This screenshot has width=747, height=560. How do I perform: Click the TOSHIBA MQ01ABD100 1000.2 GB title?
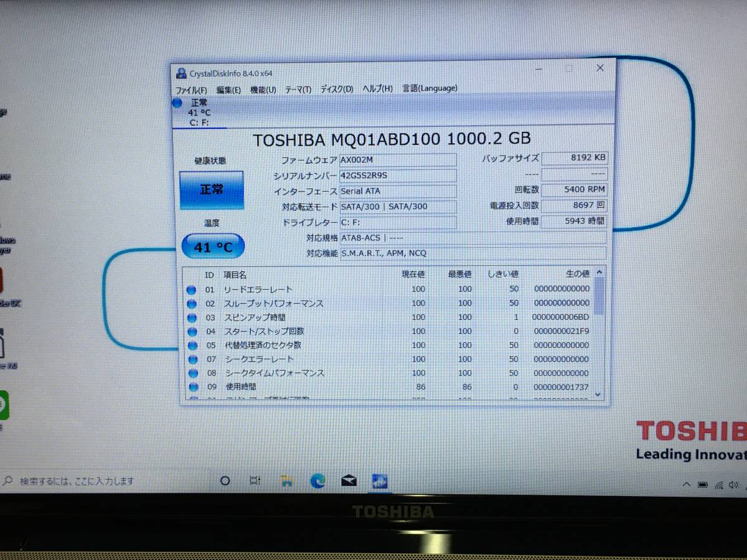point(392,139)
